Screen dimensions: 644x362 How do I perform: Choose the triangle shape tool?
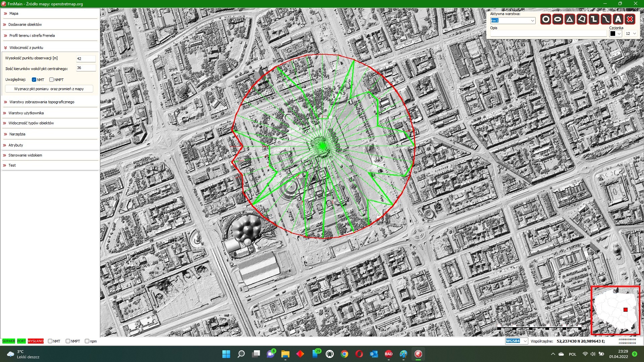point(570,19)
